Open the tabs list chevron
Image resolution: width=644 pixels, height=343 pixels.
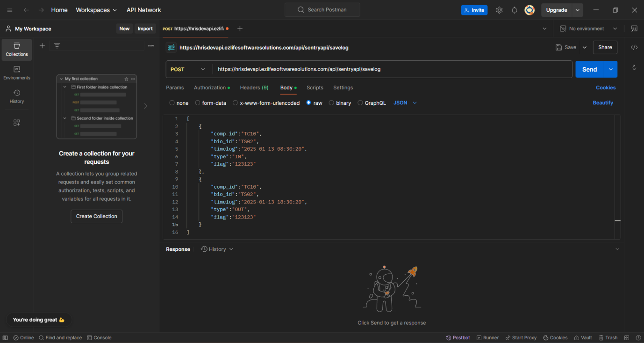[x=544, y=29]
